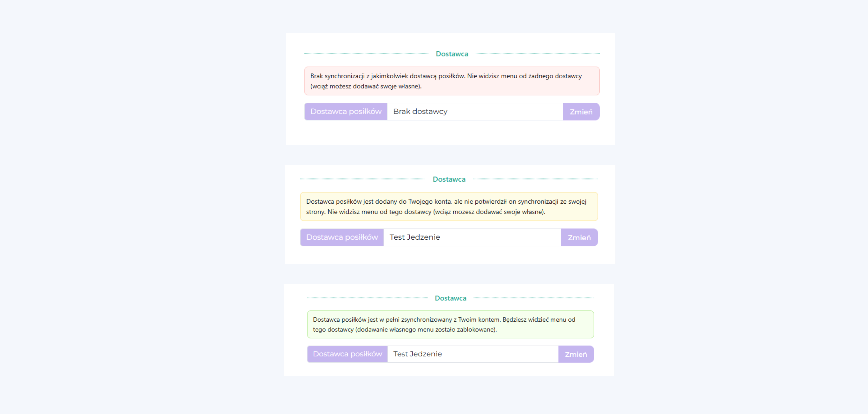The height and width of the screenshot is (414, 868).
Task: Click Dostawca heading above the green alert
Action: (450, 298)
